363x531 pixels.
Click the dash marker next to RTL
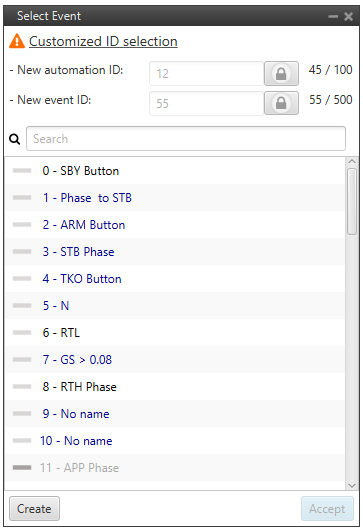[22, 333]
